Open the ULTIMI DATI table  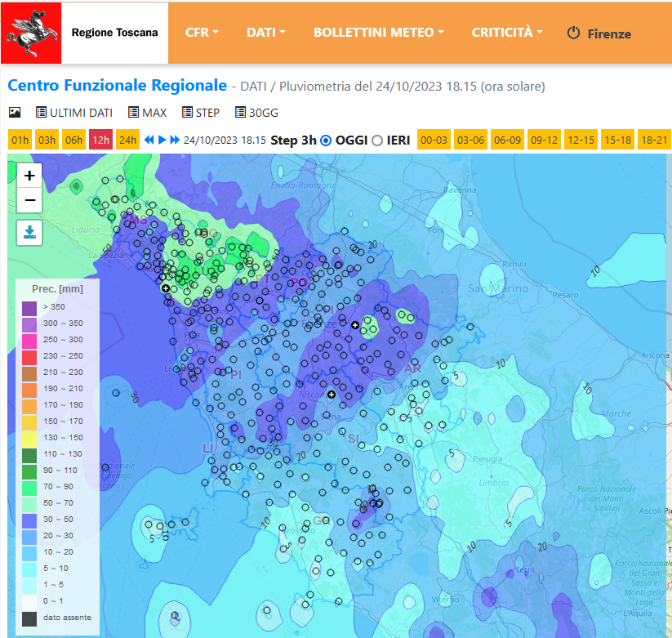pos(74,113)
